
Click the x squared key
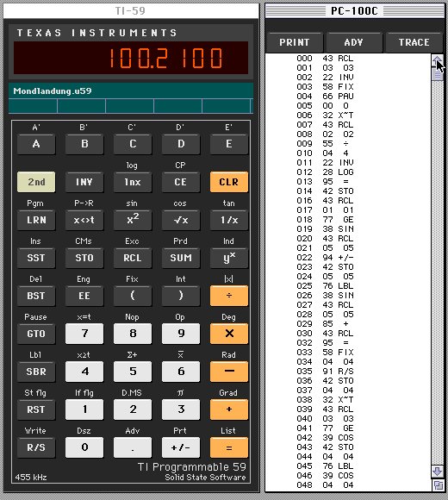pos(133,220)
